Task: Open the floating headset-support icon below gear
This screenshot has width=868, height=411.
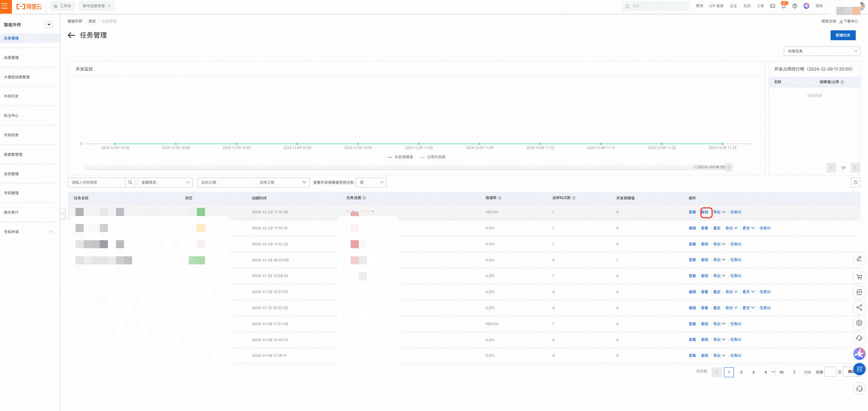Action: pyautogui.click(x=859, y=338)
